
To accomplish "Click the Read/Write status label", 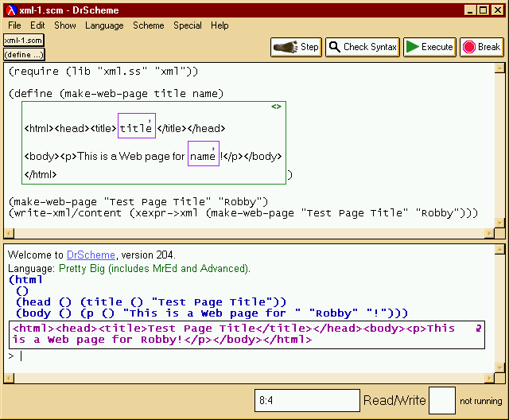I will 394,400.
